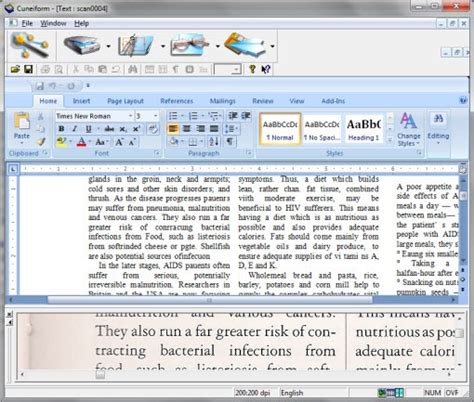Click the Cuneiform wizard wand icon
474x402 pixels.
coord(29,46)
